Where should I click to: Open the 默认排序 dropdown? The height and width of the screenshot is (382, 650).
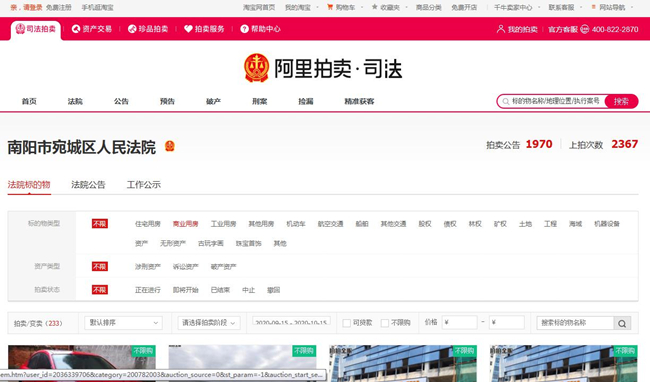(124, 323)
